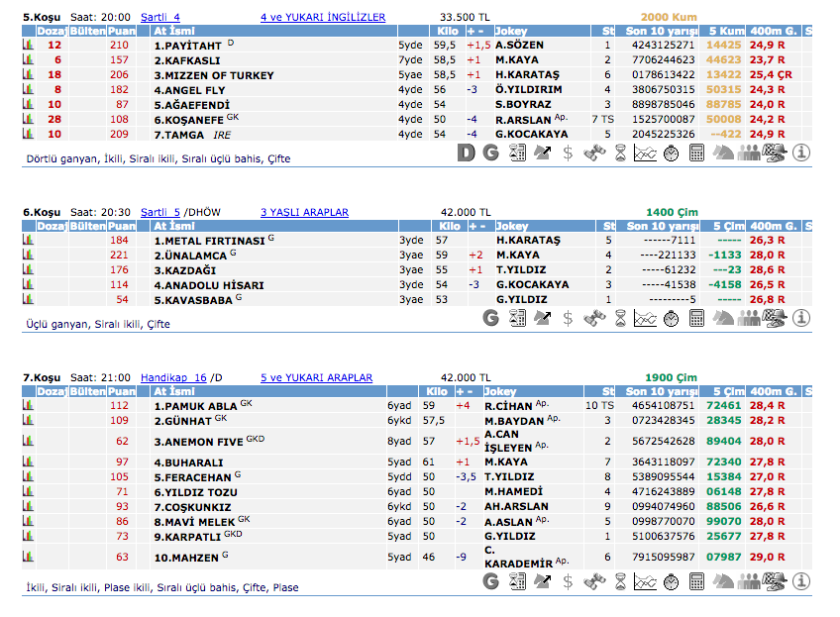Click bar chart icon beside PAYİTAHT
Screen dimensions: 840x617
click(28, 45)
